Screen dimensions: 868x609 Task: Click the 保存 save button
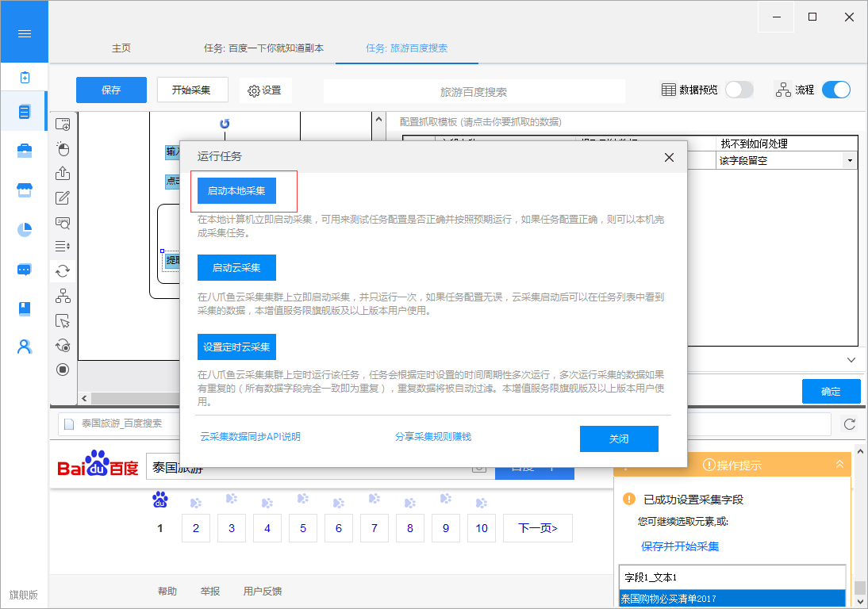point(111,90)
